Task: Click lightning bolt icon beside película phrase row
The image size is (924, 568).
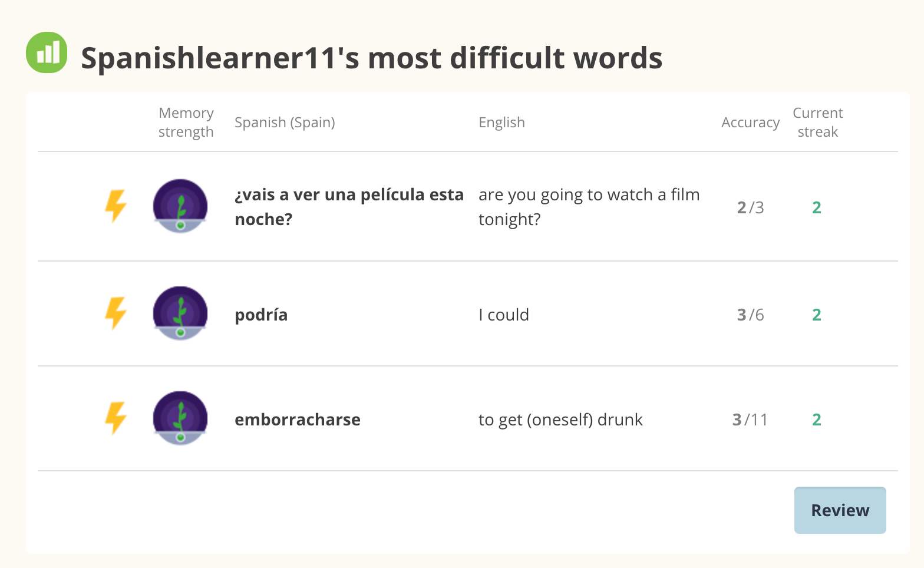Action: pos(116,206)
